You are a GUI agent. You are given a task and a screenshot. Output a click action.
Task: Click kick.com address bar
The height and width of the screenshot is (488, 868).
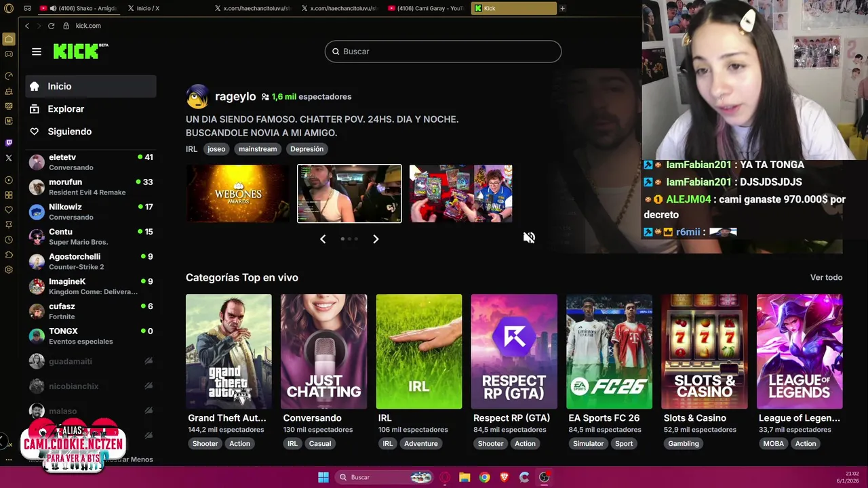(88, 26)
